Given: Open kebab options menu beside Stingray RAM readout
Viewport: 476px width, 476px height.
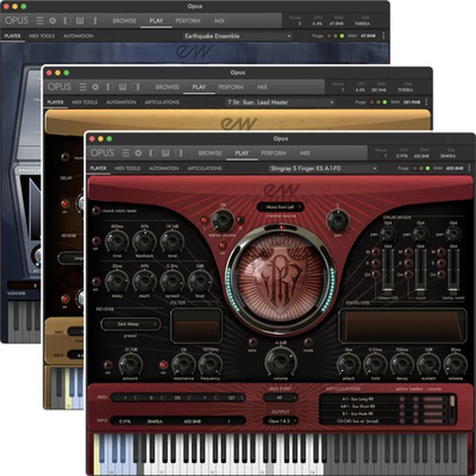Looking at the screenshot, I should point(469,168).
